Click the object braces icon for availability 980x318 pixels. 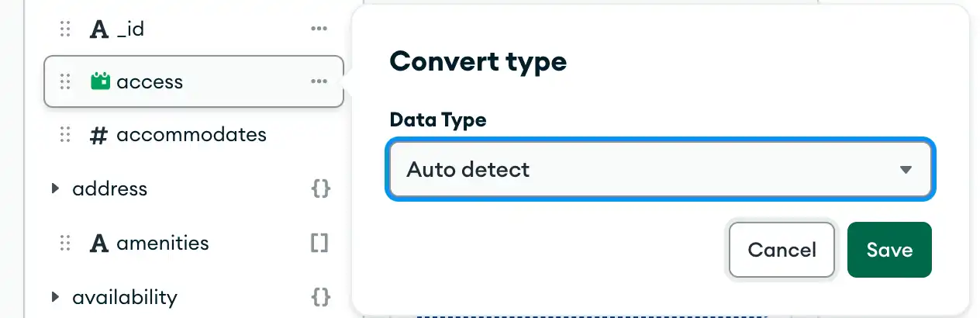(x=320, y=296)
